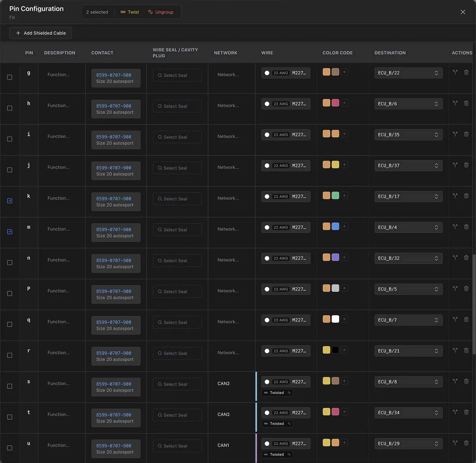Viewport: 476px width, 463px height.
Task: Delete pin r with trash icon
Action: pyautogui.click(x=466, y=350)
